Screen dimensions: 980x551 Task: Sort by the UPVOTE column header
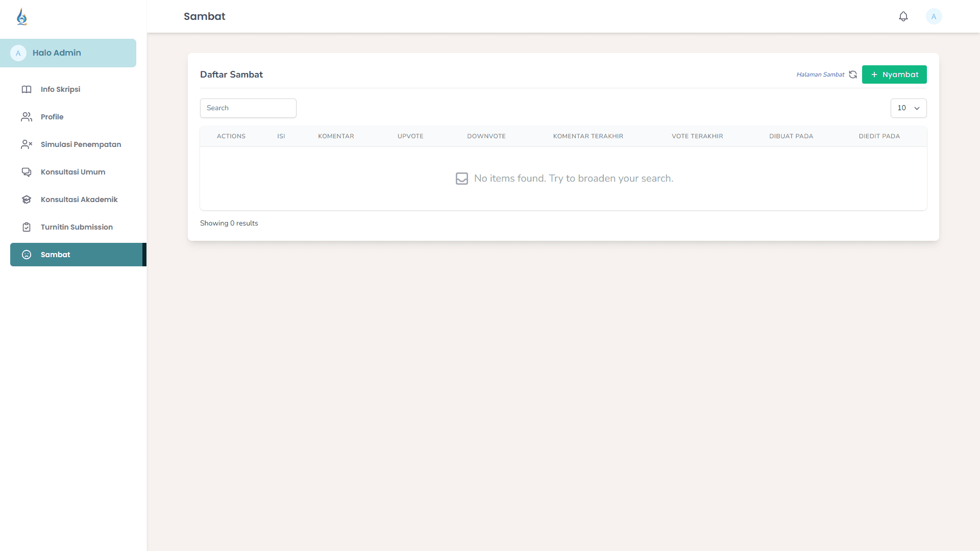pyautogui.click(x=410, y=136)
